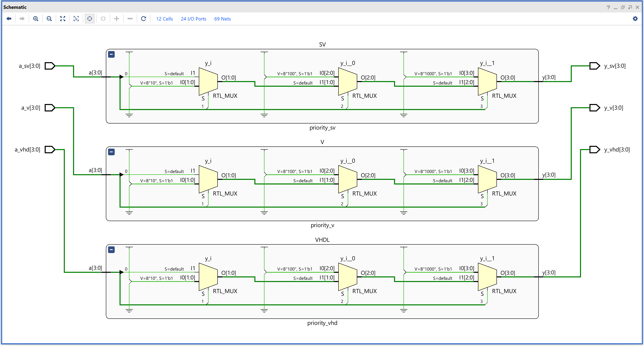Image resolution: width=644 pixels, height=346 pixels.
Task: Collapse the SV priority_sv module block
Action: [111, 54]
